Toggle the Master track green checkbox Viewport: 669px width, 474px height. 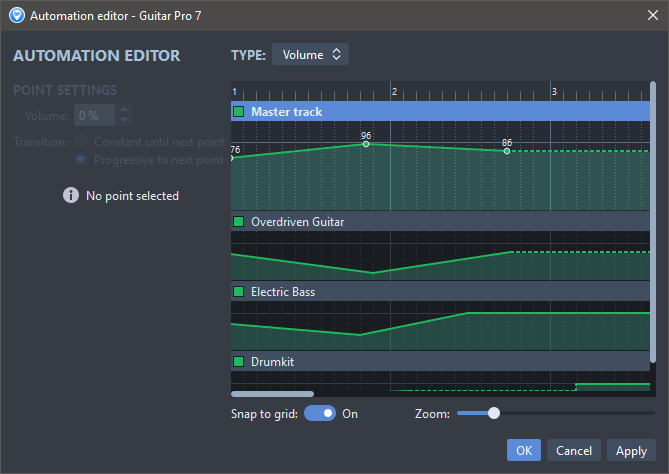click(x=239, y=112)
